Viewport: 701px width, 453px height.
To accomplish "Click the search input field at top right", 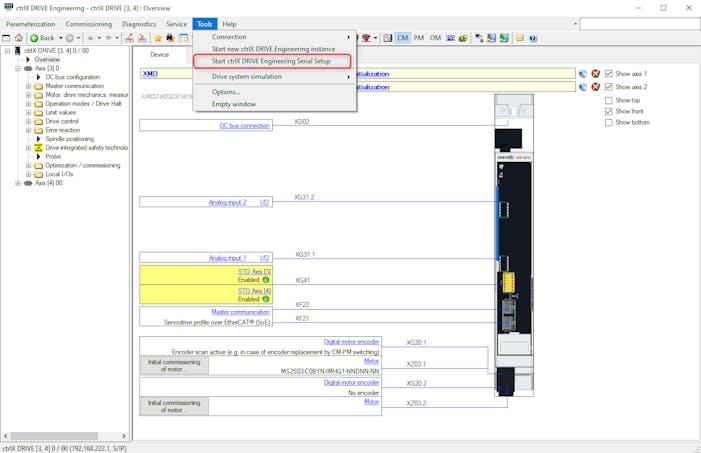I will 640,24.
